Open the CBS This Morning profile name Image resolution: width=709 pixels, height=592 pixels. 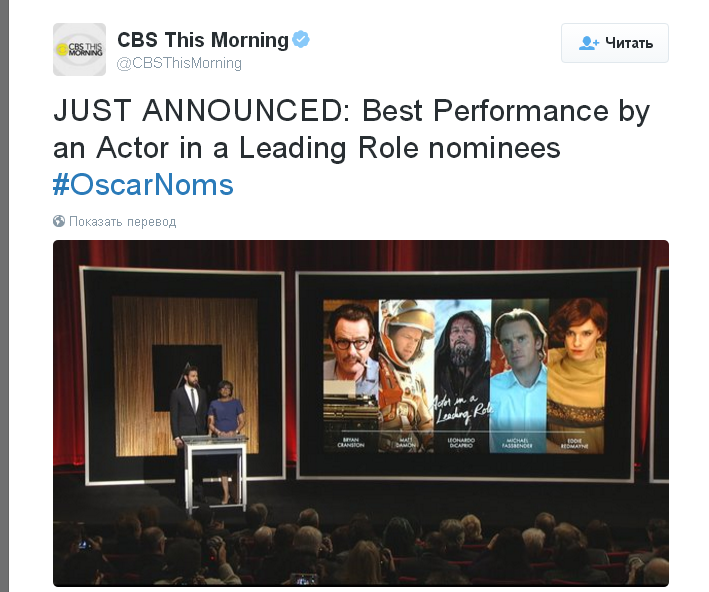tap(203, 40)
